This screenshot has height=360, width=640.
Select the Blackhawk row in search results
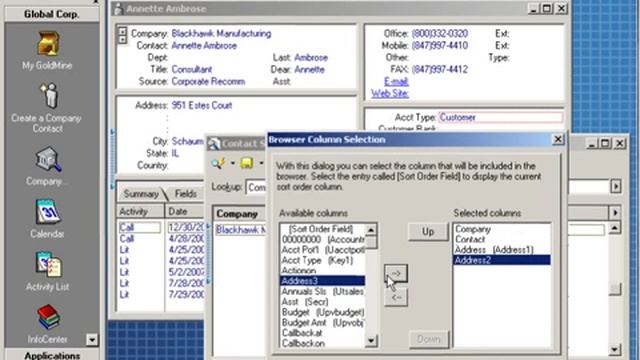(241, 230)
